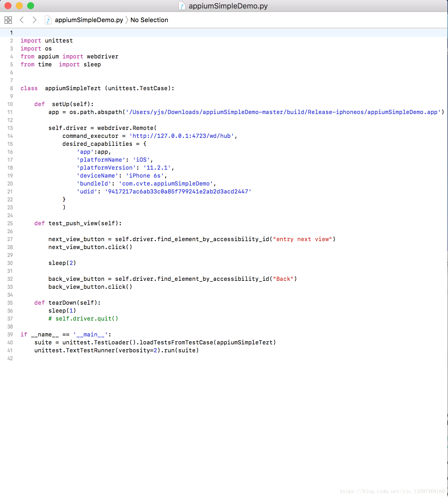Click the 'http://127.0.0.1:4723/wd/hub' URL string
This screenshot has width=448, height=497.
tap(182, 136)
